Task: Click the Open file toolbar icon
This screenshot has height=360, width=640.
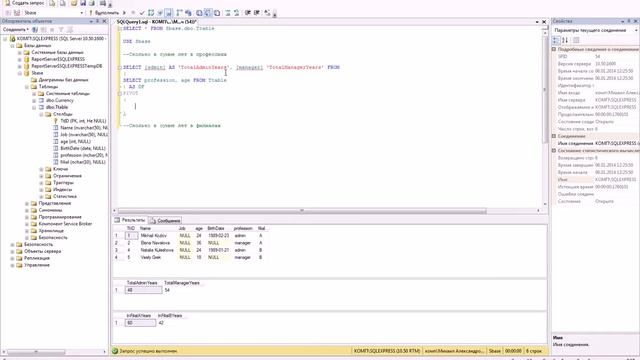Action: pyautogui.click(x=74, y=3)
